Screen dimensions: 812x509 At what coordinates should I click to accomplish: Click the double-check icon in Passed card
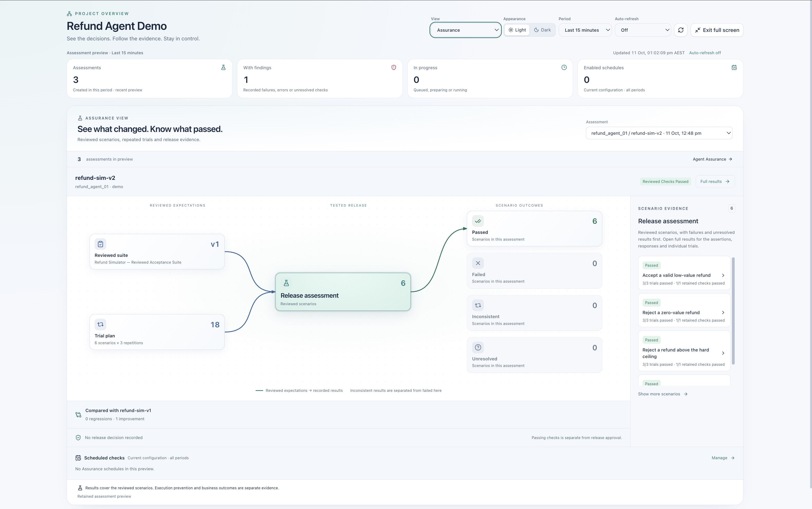click(x=478, y=221)
